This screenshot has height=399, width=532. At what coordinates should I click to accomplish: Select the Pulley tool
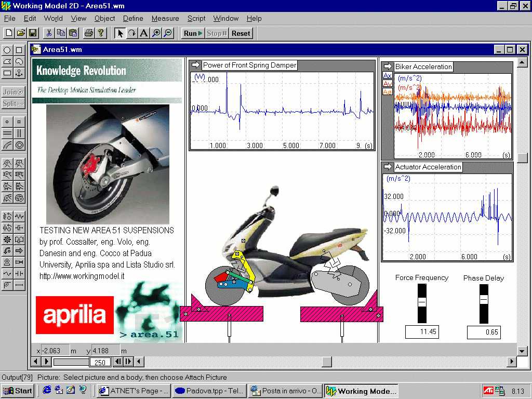(x=7, y=285)
